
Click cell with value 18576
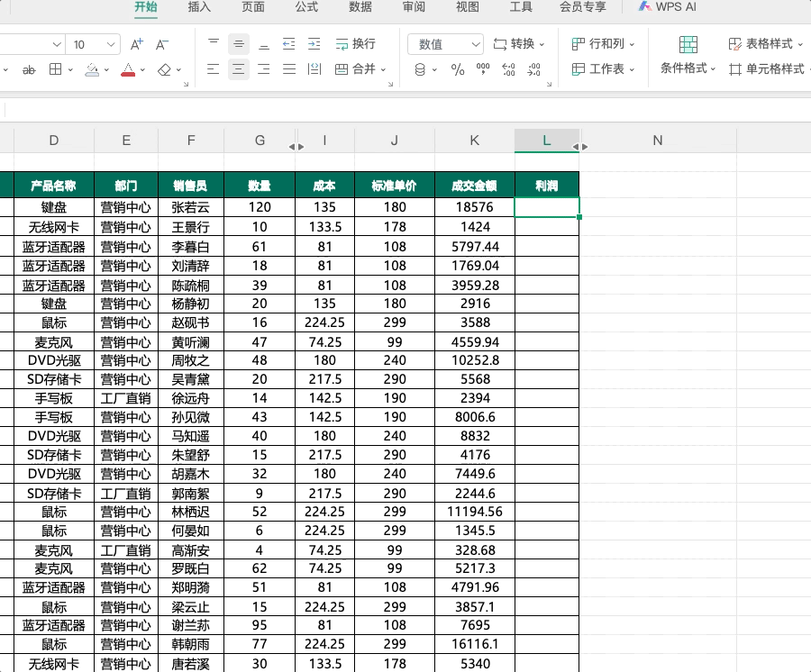pyautogui.click(x=475, y=207)
